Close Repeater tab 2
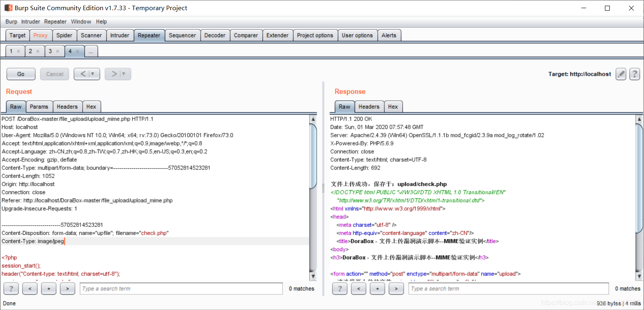The height and width of the screenshot is (310, 644). [x=38, y=51]
